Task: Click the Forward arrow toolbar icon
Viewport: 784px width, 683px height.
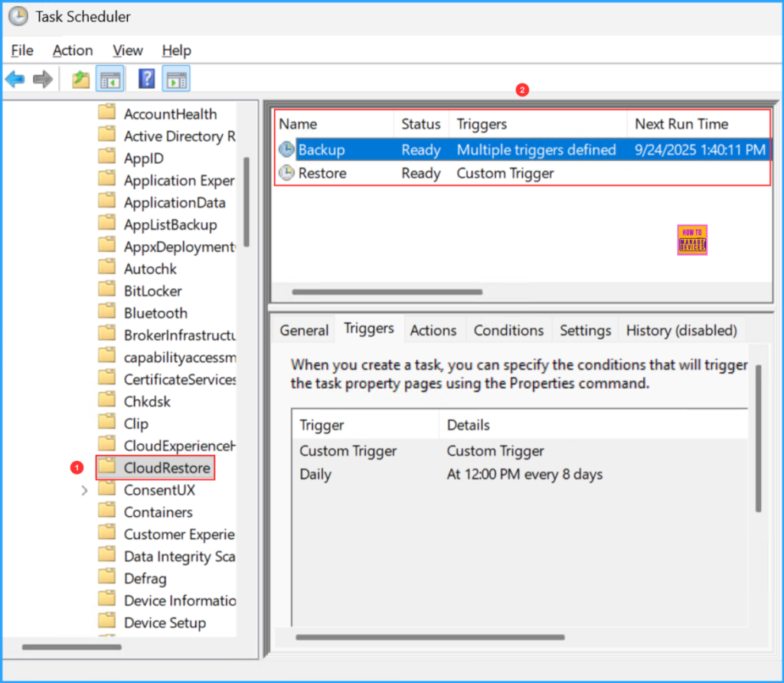Action: [x=43, y=79]
